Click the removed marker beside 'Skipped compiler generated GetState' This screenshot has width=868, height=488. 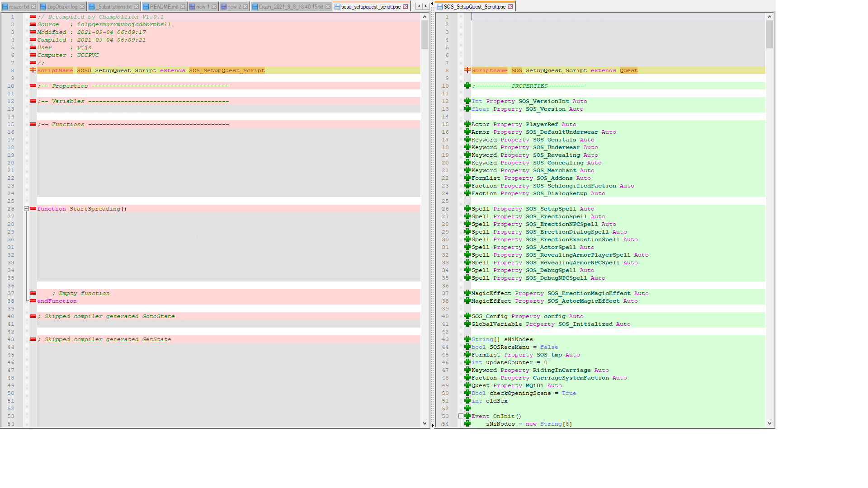(33, 339)
